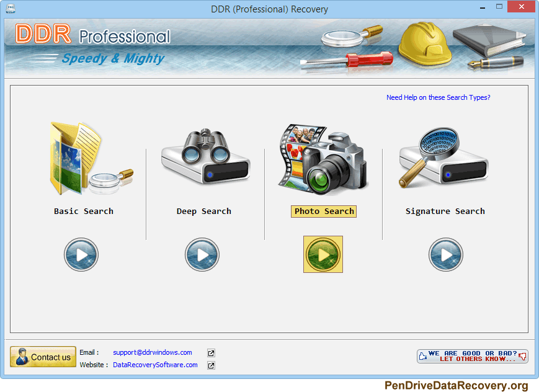The height and width of the screenshot is (392, 539).
Task: Close the DDR Recovery window
Action: tap(522, 7)
